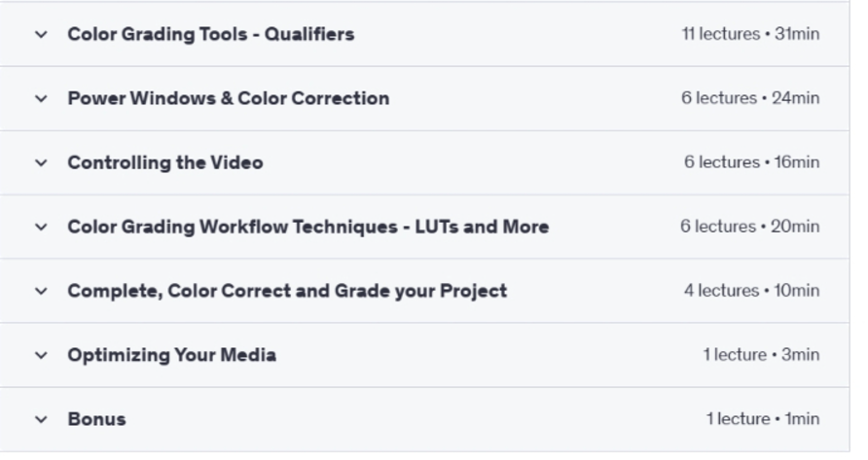Click Optimizing Your Media heading
The width and height of the screenshot is (868, 460).
point(171,355)
